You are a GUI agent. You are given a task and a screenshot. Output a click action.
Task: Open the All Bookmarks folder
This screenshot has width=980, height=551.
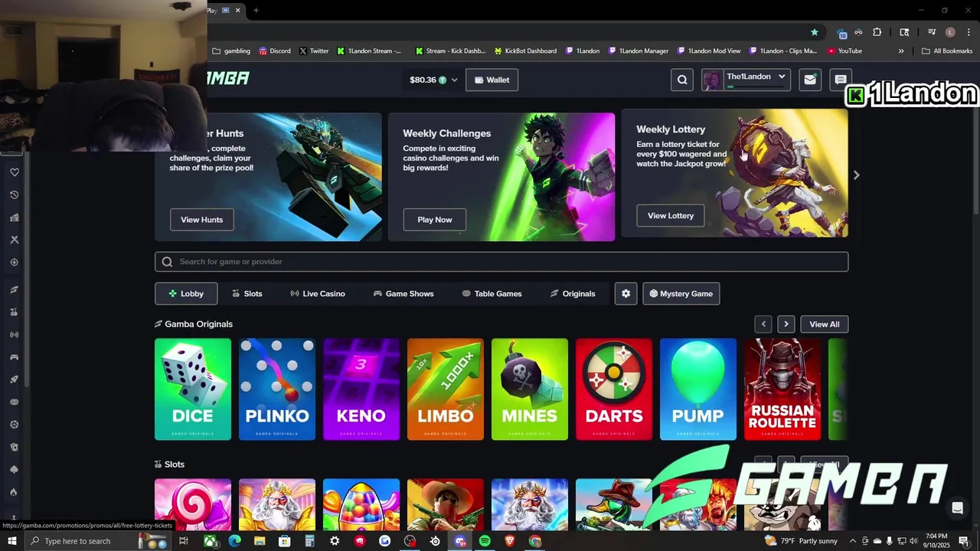(947, 51)
